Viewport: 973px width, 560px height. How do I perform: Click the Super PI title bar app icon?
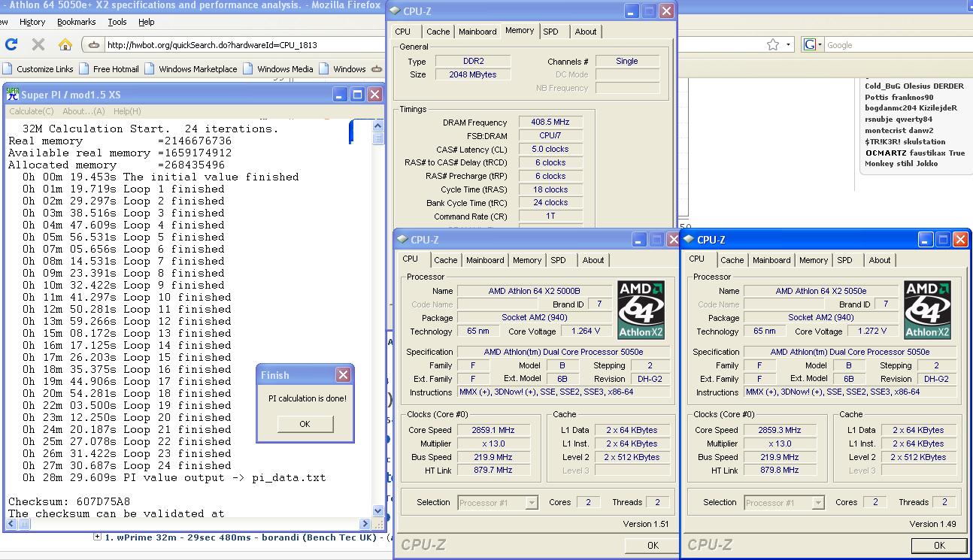point(13,94)
